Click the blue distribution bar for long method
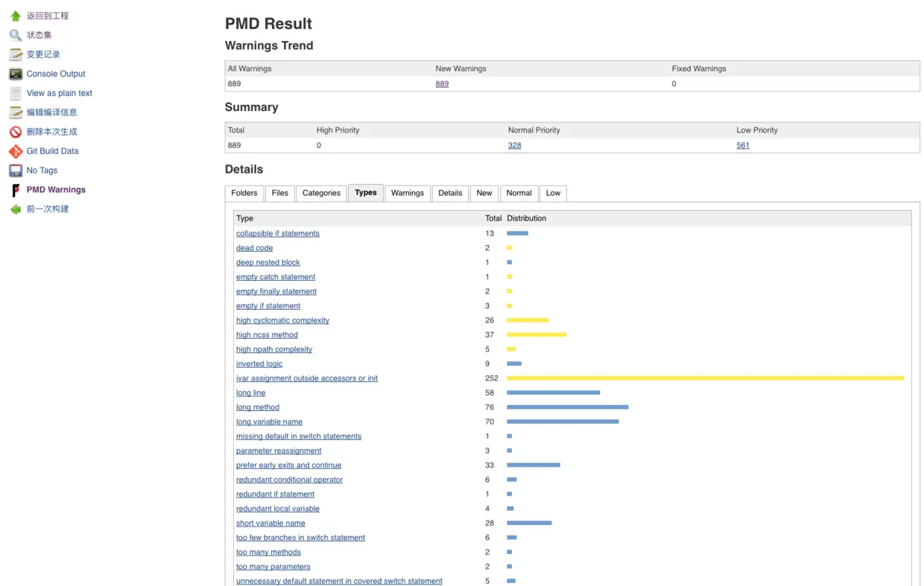 [568, 407]
